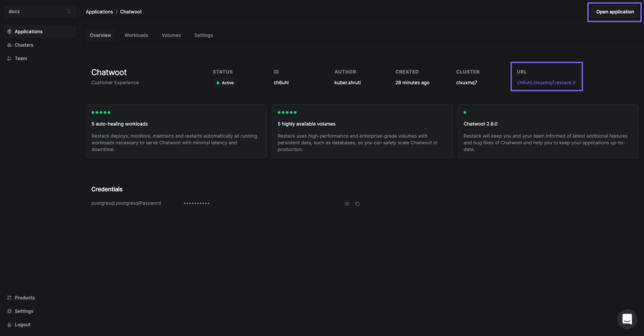Click the 'Customer Experience' subtitle
This screenshot has height=336, width=644.
coord(115,83)
